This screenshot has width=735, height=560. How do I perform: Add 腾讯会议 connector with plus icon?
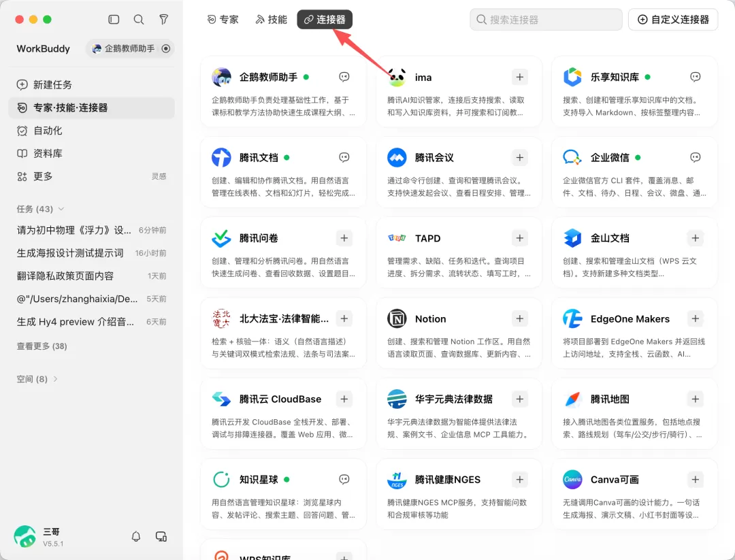click(x=520, y=157)
